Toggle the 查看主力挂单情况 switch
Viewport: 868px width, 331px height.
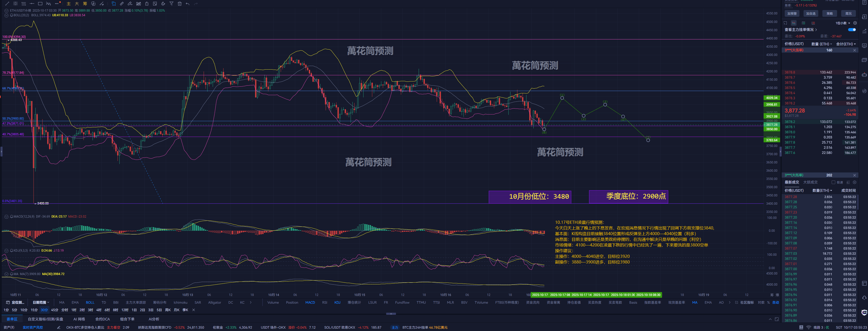pos(852,30)
